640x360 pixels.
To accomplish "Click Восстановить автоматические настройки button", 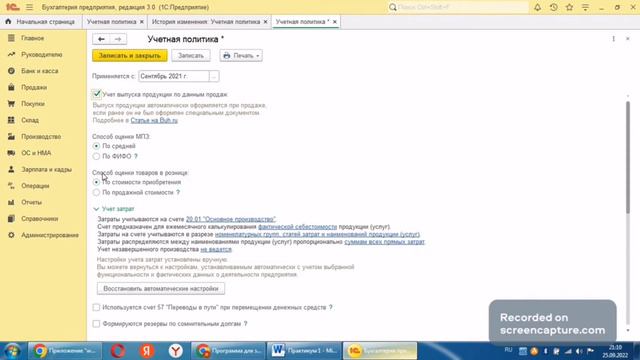I will tap(161, 289).
